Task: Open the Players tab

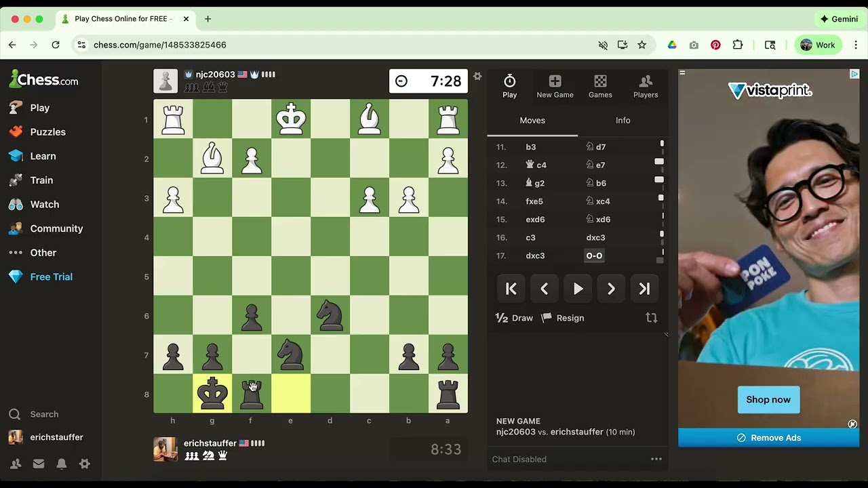Action: click(x=646, y=86)
